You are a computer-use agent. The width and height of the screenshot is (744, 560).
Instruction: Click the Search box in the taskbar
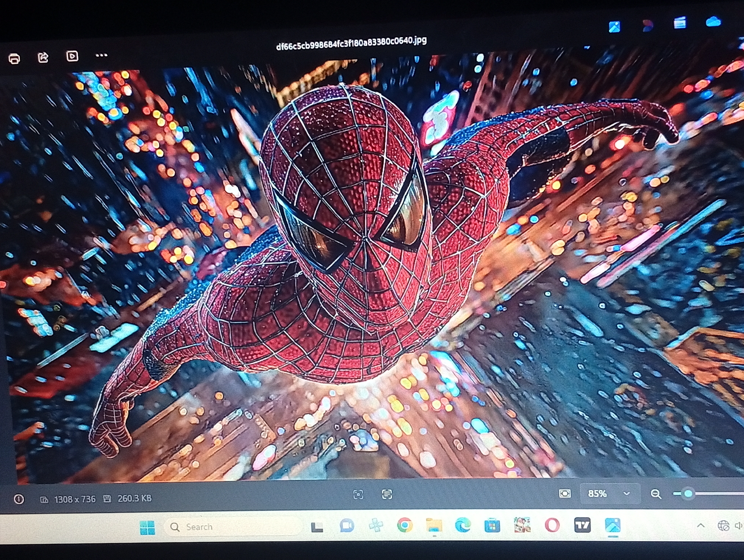point(233,527)
